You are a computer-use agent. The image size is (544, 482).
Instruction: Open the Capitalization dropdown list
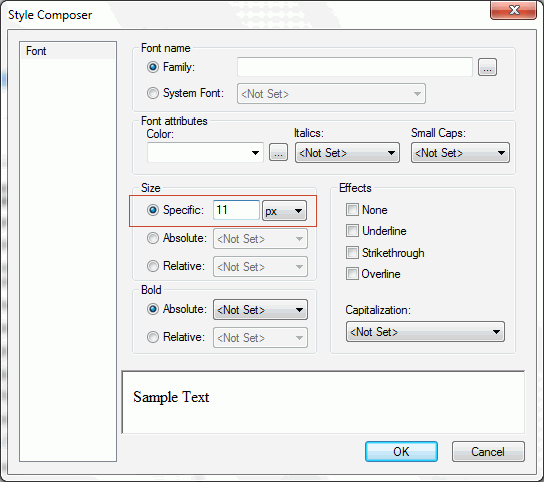pyautogui.click(x=425, y=332)
